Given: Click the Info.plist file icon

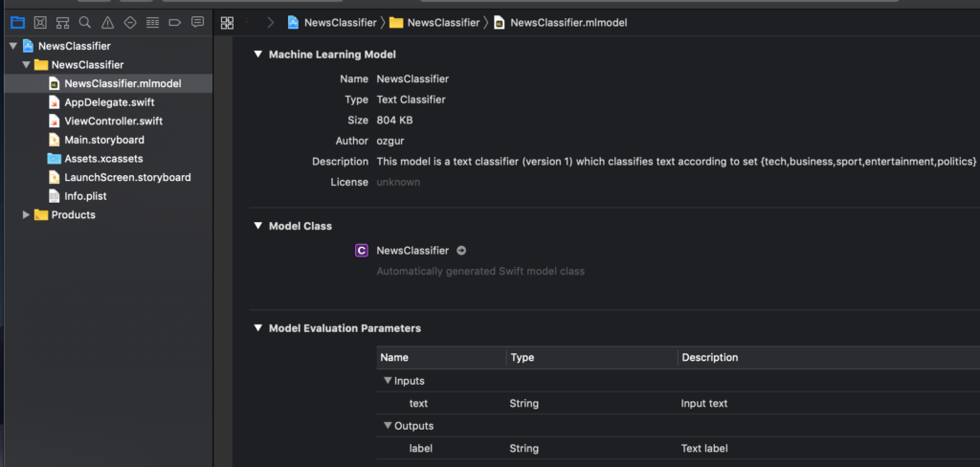Looking at the screenshot, I should (x=55, y=196).
